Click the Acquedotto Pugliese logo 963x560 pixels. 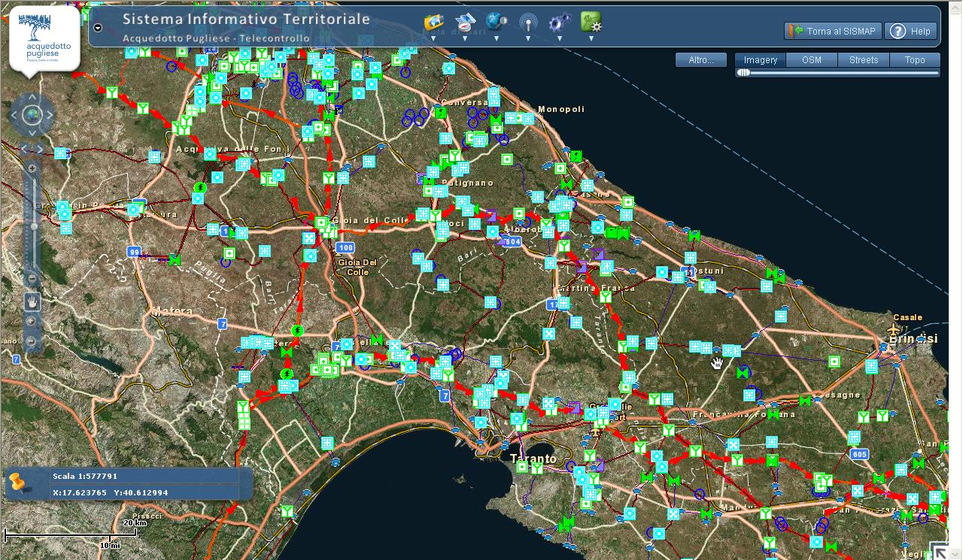click(x=44, y=38)
